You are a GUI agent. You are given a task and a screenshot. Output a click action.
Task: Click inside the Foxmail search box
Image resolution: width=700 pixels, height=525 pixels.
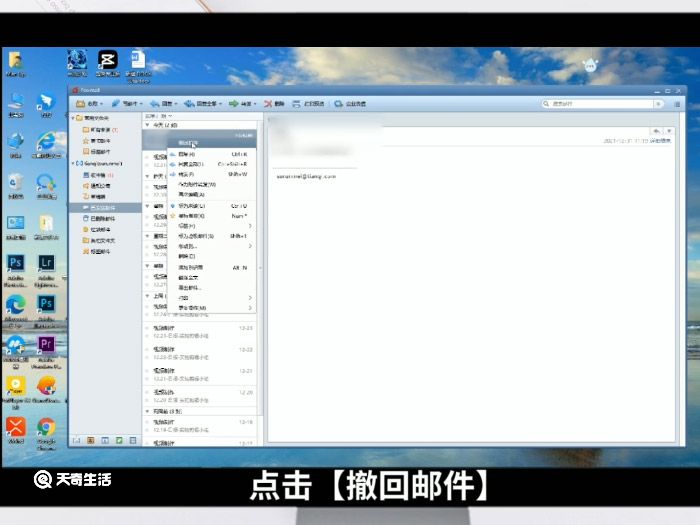pyautogui.click(x=600, y=104)
